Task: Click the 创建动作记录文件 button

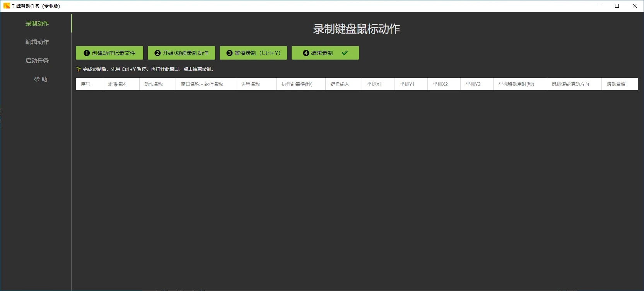Action: pos(109,53)
